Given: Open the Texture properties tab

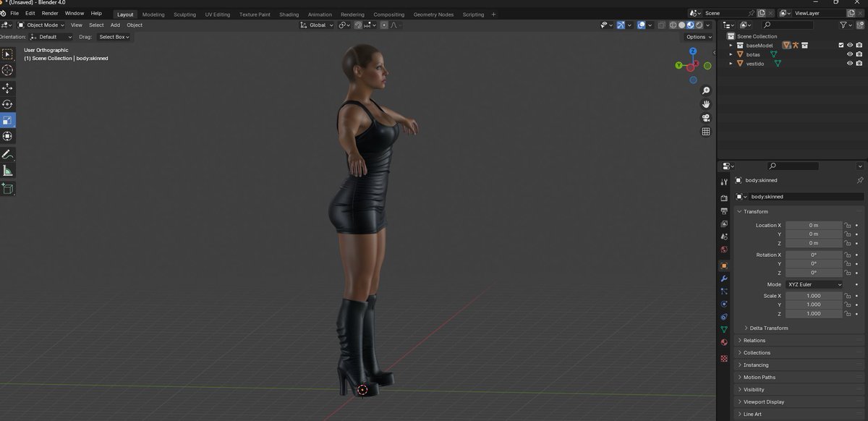Looking at the screenshot, I should point(724,358).
